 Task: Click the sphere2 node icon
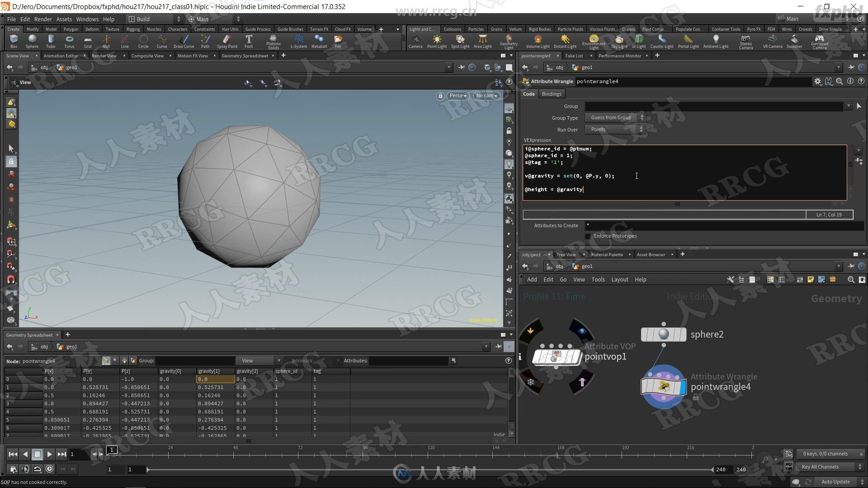click(x=663, y=334)
